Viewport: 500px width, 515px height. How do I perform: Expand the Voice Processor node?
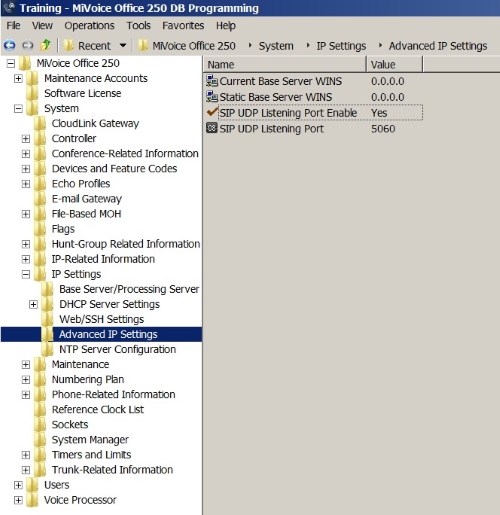click(18, 500)
